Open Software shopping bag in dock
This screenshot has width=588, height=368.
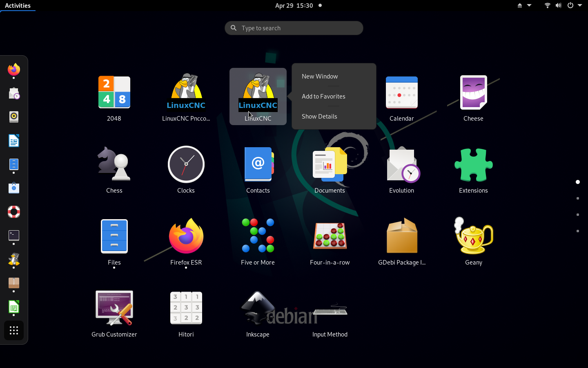tap(14, 188)
